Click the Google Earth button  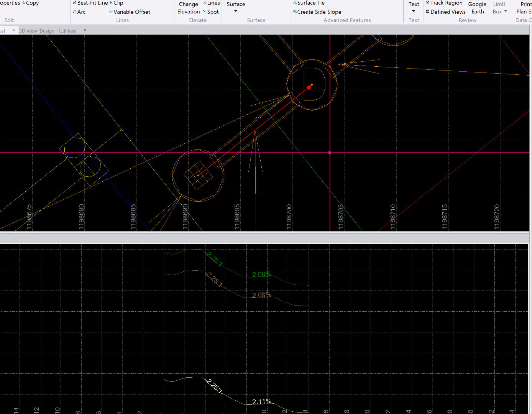(477, 8)
